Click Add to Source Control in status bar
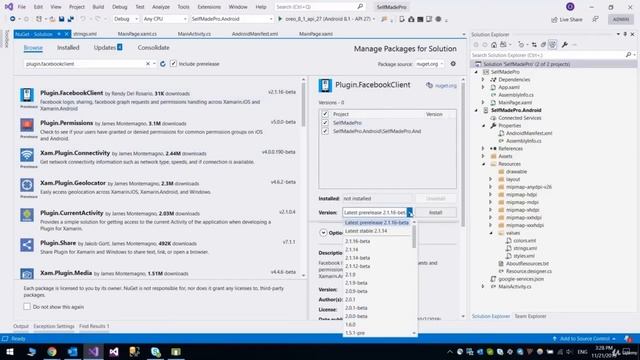Viewport: 640px width, 360px height. pos(584,339)
